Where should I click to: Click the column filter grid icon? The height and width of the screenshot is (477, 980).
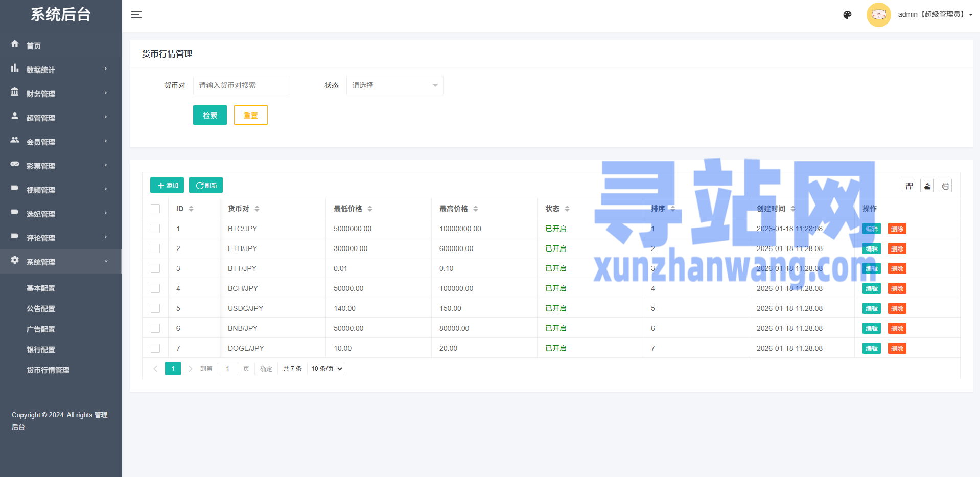(x=909, y=186)
